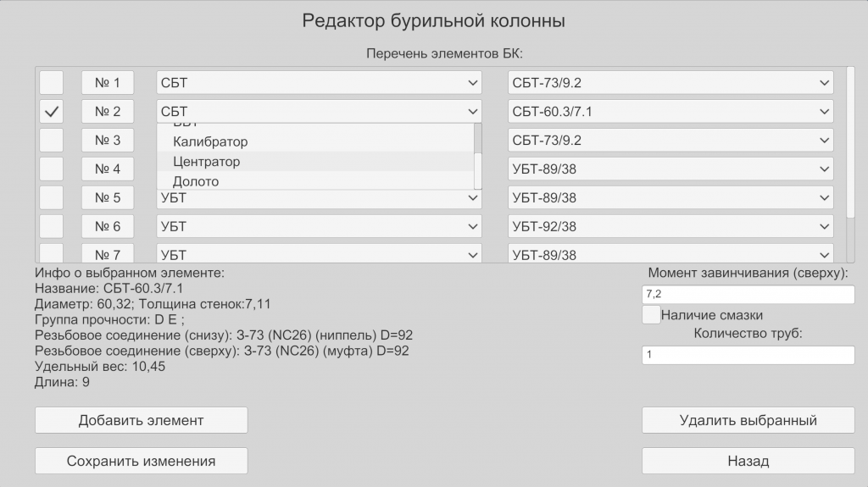Focus the Количество труб input field
The height and width of the screenshot is (487, 868).
pos(748,355)
